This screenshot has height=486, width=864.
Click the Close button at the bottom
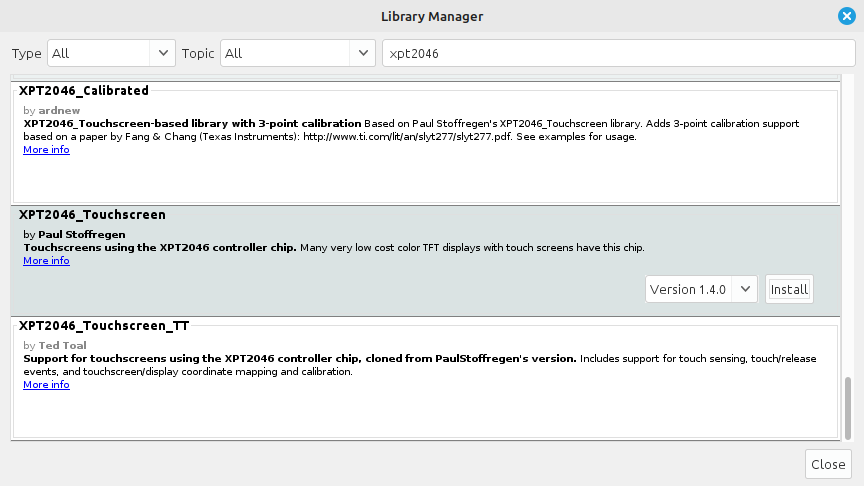pos(828,464)
